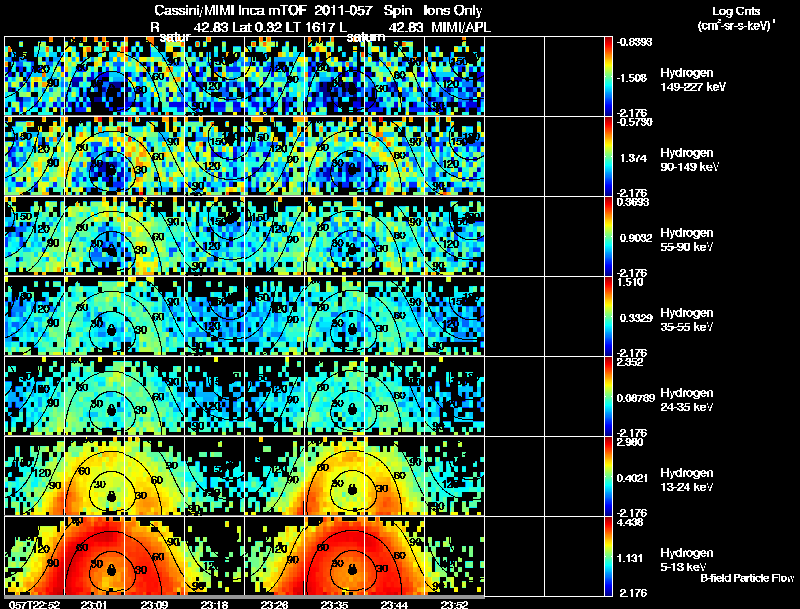Click the Hydrogen 24-35 keV row label

point(687,400)
